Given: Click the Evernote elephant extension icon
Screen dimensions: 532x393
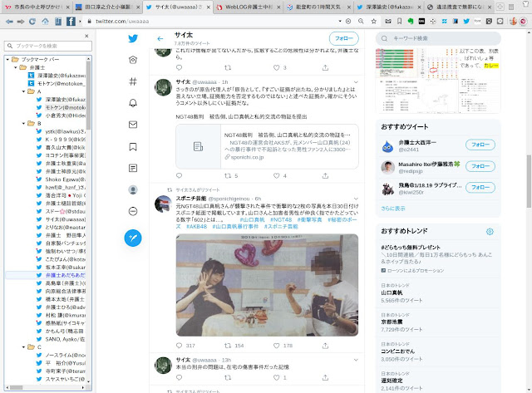Looking at the screenshot, I should pos(411,22).
